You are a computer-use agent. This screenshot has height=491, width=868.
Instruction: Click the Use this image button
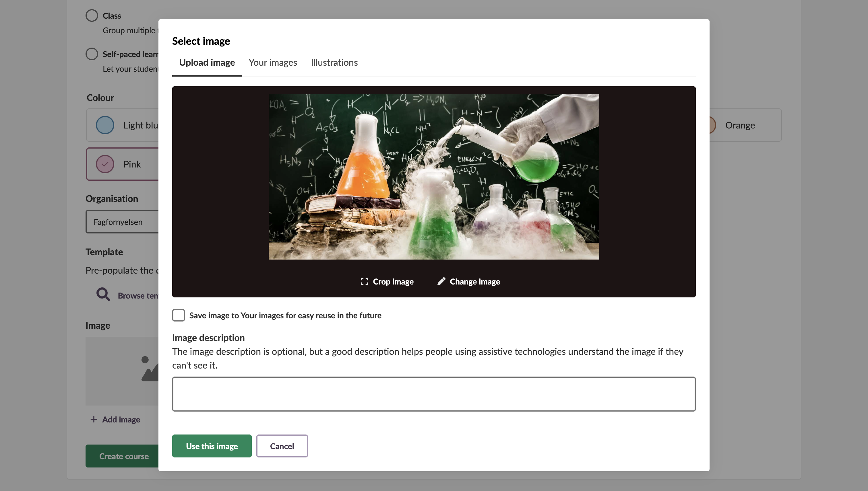tap(212, 446)
